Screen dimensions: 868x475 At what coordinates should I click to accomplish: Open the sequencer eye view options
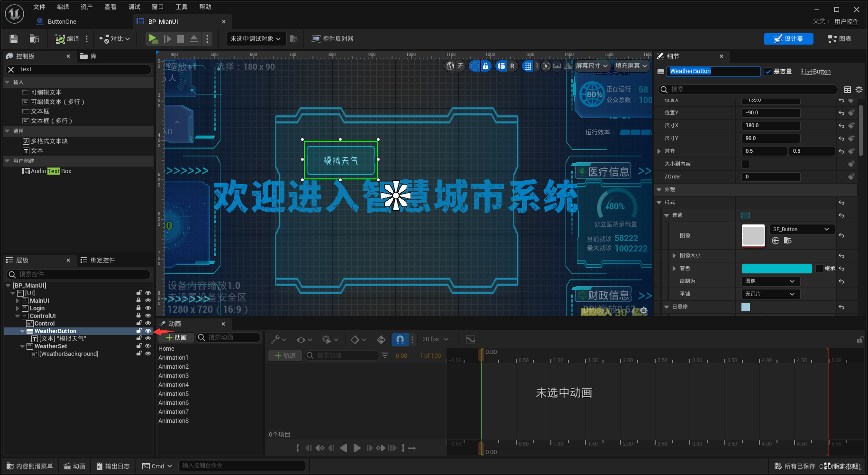(x=304, y=339)
